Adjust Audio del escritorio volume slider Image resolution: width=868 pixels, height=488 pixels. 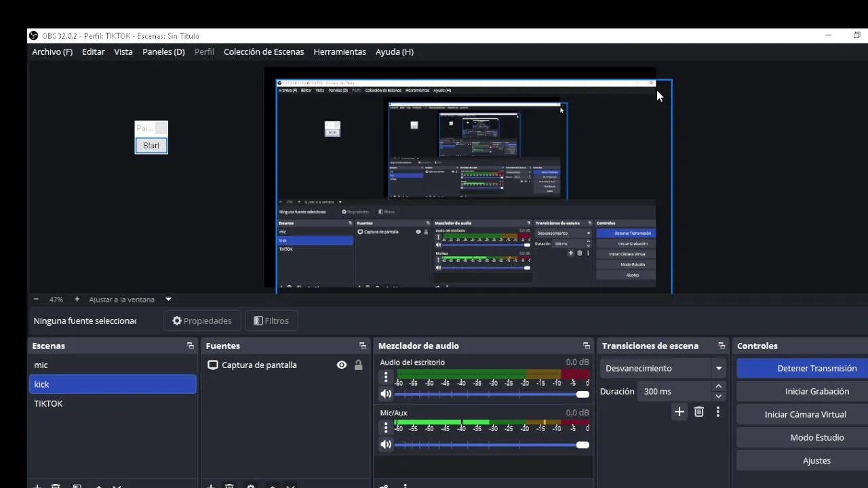click(x=492, y=394)
